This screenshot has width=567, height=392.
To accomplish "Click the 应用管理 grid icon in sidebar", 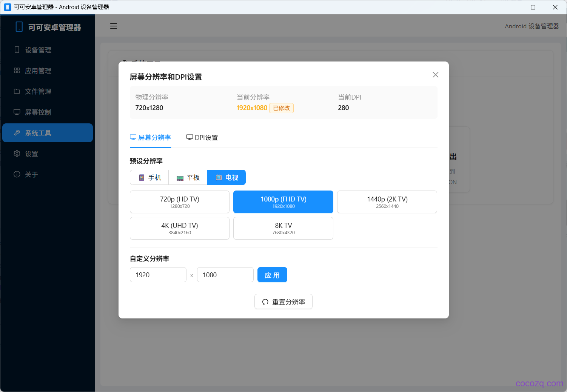I will click(x=17, y=71).
